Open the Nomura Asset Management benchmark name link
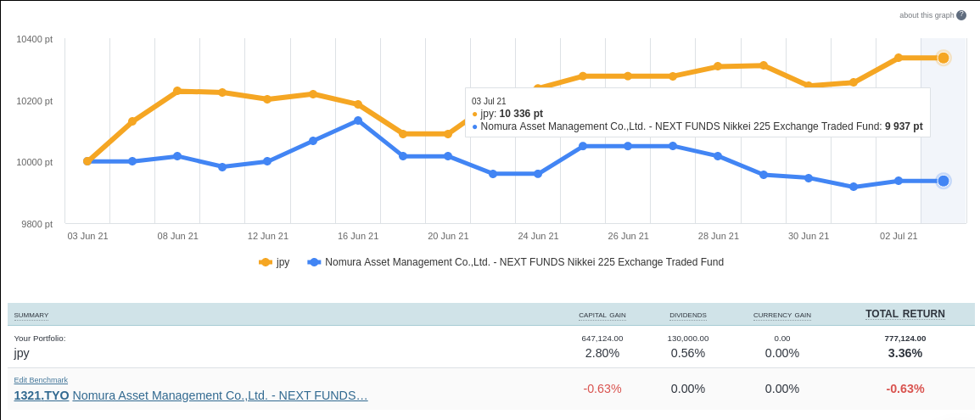 [x=220, y=395]
